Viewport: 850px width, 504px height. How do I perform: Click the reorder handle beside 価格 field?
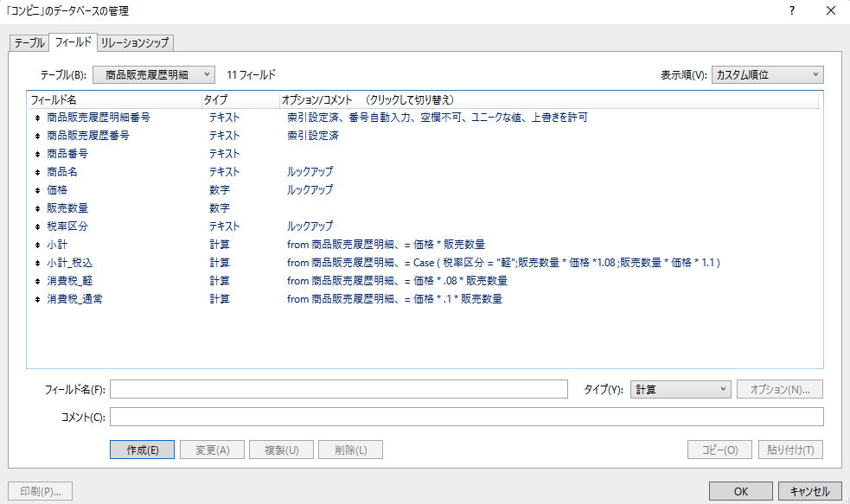point(38,190)
